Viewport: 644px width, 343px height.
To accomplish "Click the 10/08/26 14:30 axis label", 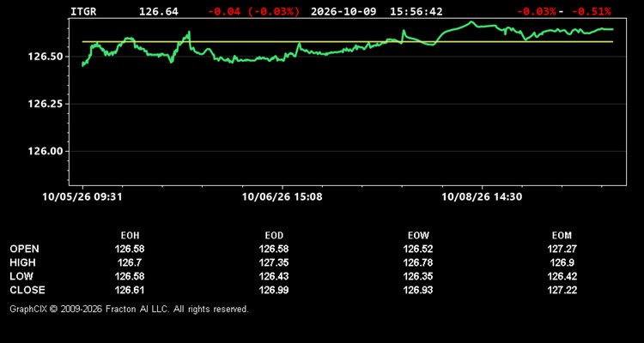I will click(x=482, y=197).
